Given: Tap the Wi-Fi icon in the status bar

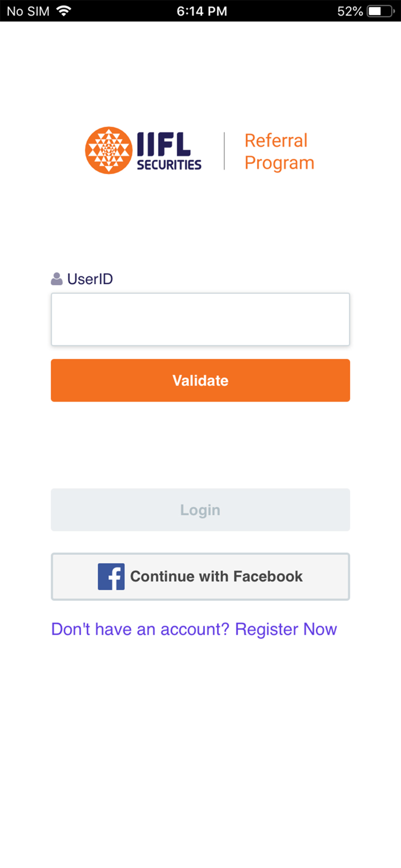Looking at the screenshot, I should (65, 10).
